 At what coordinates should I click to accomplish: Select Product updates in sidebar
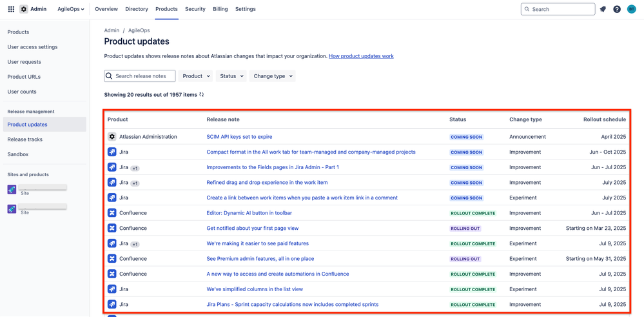point(44,124)
